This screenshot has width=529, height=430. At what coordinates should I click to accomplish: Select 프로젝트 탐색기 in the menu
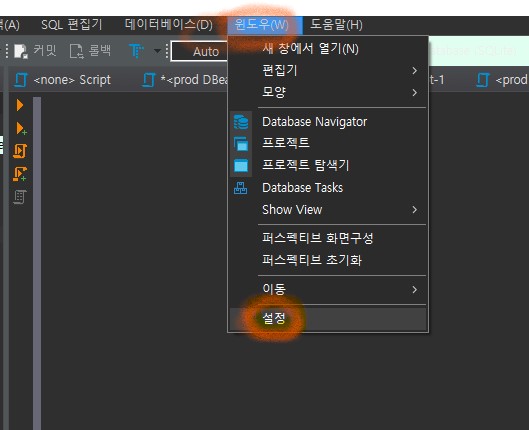point(328,165)
